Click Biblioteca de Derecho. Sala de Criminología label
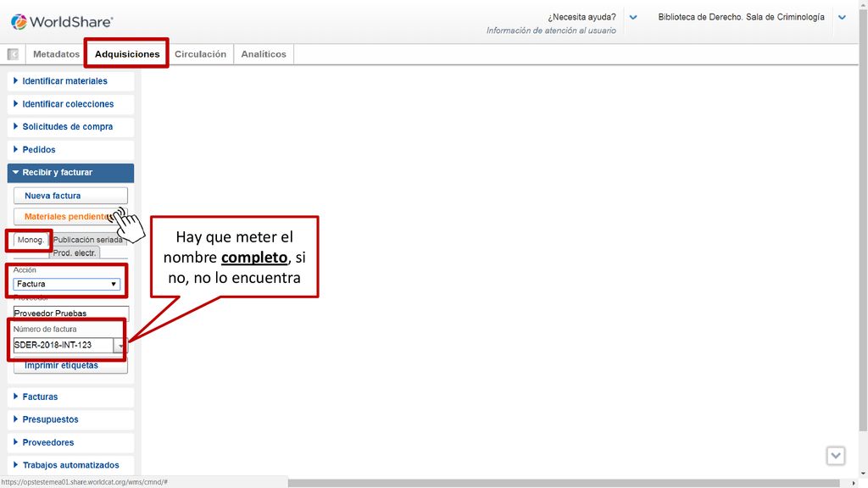 click(x=741, y=17)
